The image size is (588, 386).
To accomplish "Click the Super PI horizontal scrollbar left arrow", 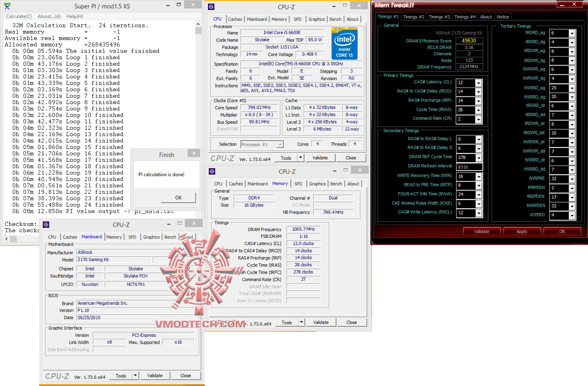I will click(x=7, y=239).
